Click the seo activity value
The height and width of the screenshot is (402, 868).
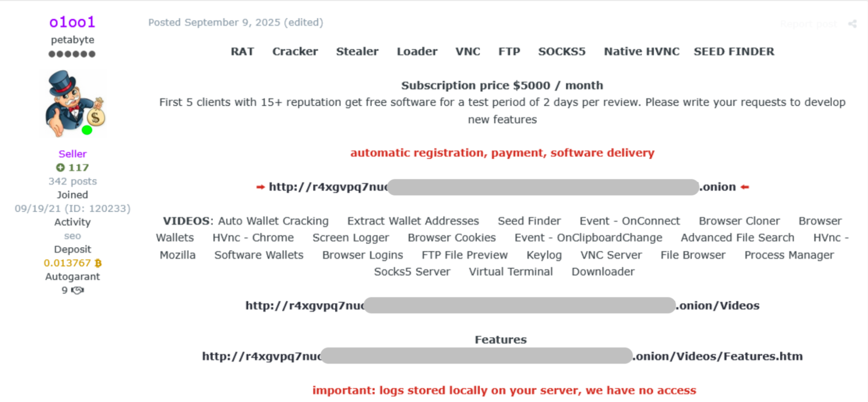[73, 236]
